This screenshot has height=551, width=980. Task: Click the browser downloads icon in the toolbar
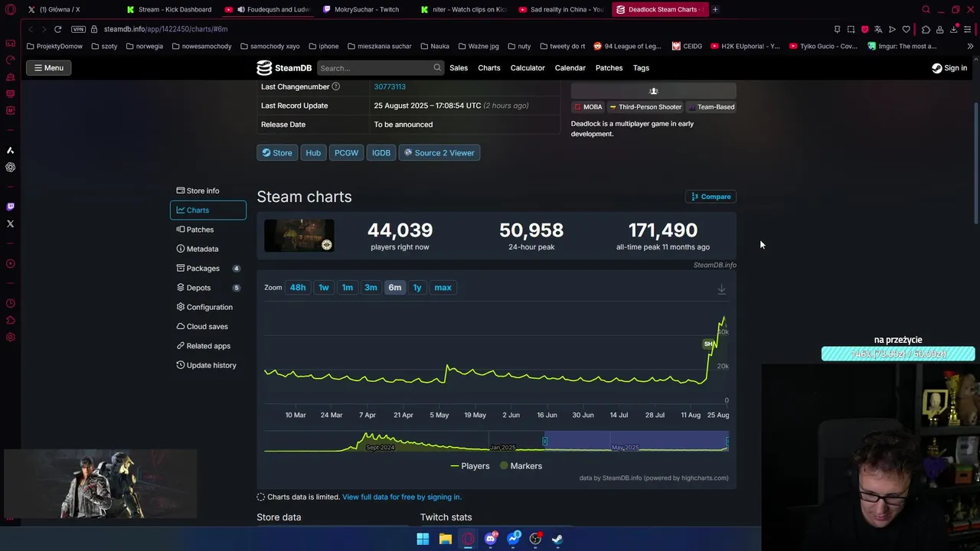point(954,29)
